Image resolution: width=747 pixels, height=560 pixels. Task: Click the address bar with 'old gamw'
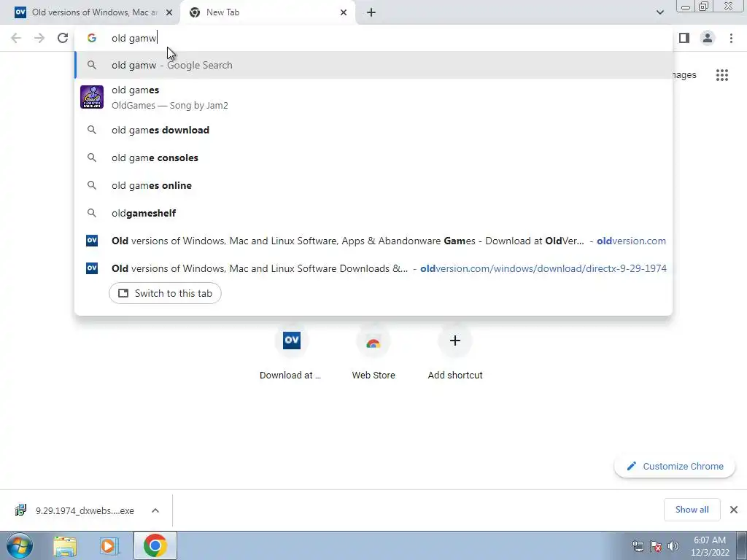(x=373, y=38)
